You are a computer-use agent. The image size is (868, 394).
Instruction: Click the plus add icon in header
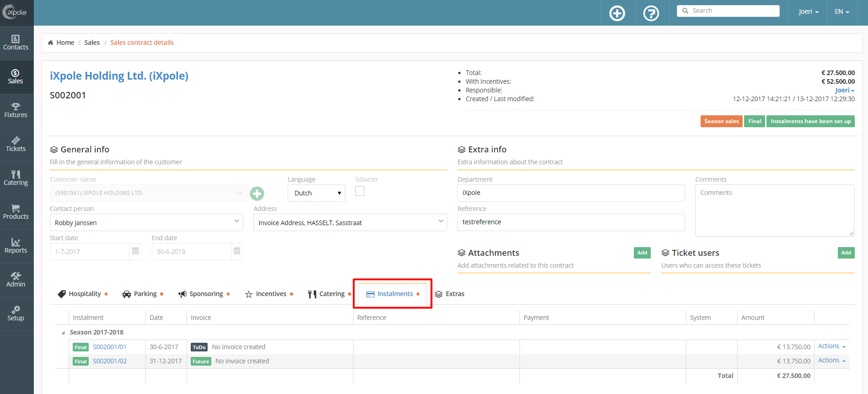click(617, 13)
